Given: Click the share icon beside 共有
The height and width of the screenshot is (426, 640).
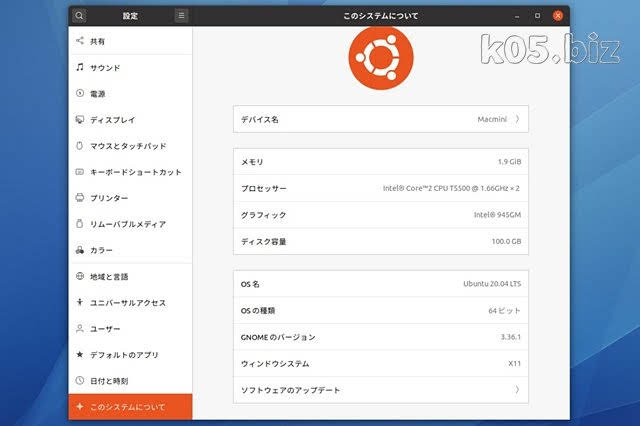Looking at the screenshot, I should [80, 40].
